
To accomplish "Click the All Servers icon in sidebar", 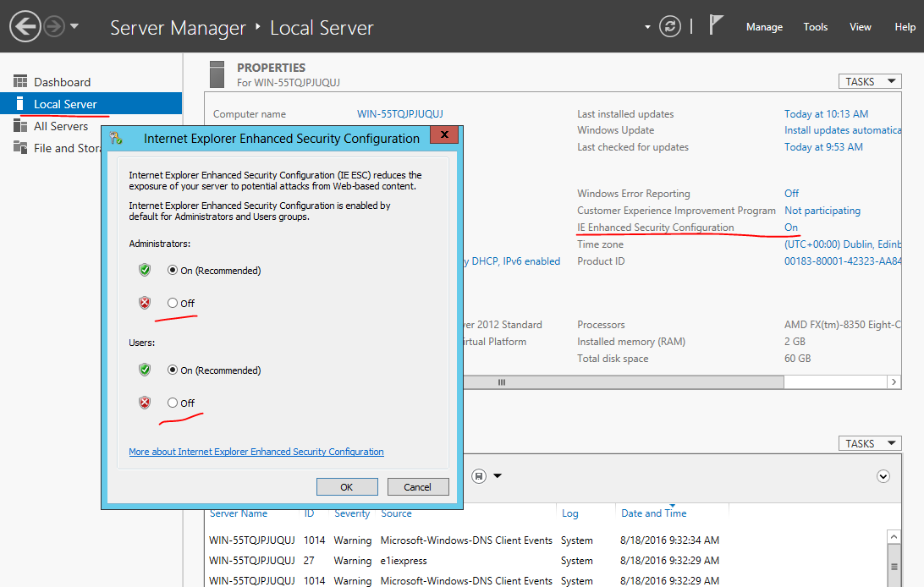I will tap(20, 125).
